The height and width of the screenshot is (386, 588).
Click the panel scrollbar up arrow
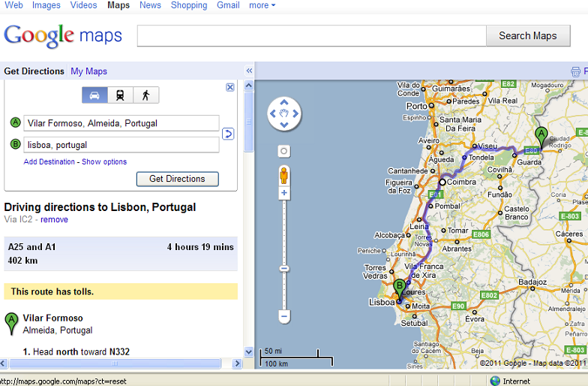[x=249, y=86]
